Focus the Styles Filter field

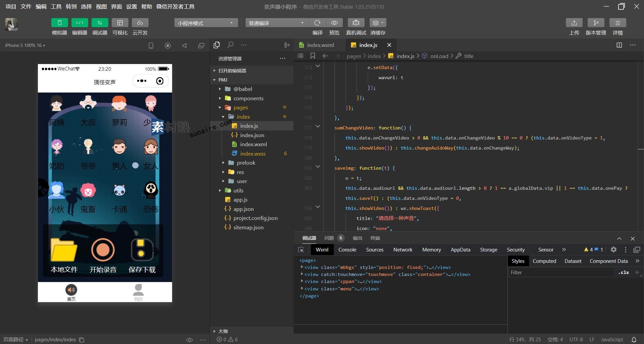562,272
